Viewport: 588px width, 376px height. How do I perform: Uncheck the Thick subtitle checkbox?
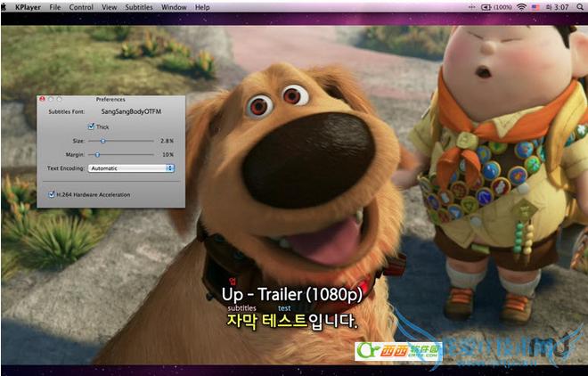(x=91, y=127)
